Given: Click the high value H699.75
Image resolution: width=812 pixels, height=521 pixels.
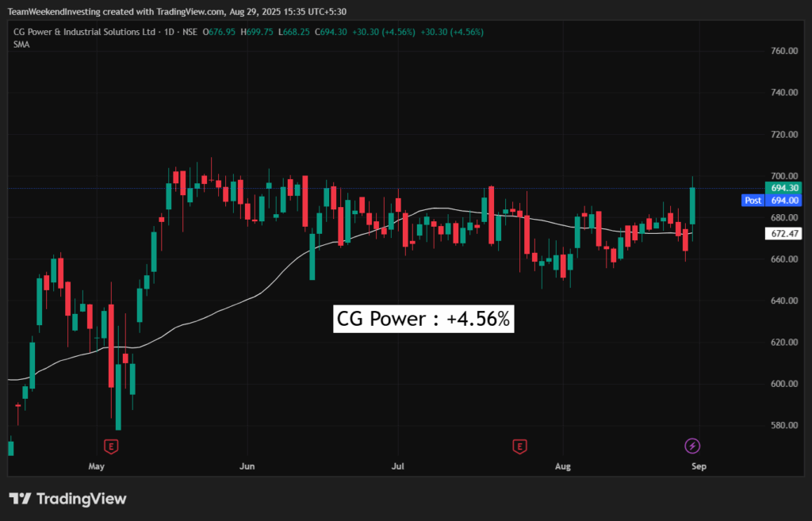Looking at the screenshot, I should (x=257, y=32).
